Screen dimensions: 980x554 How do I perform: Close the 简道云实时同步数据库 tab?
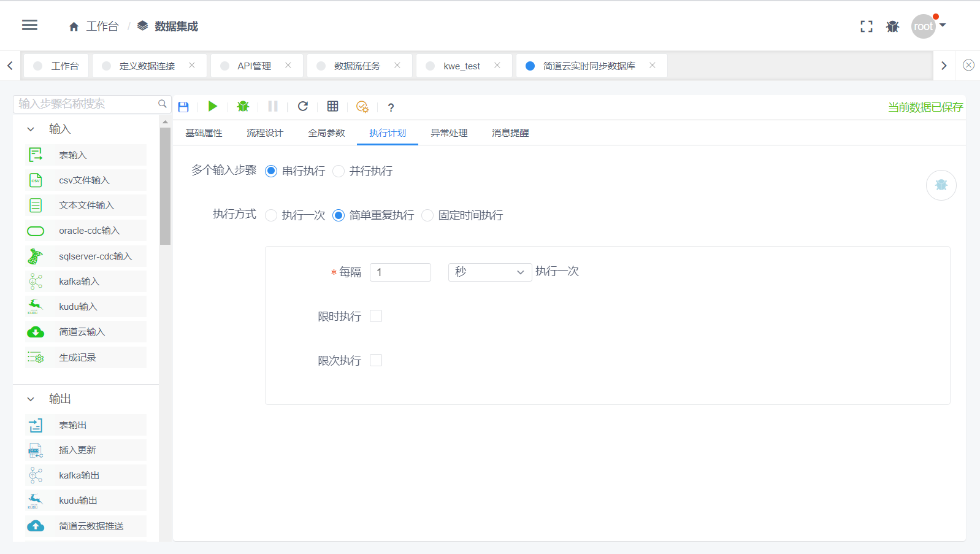(x=653, y=65)
